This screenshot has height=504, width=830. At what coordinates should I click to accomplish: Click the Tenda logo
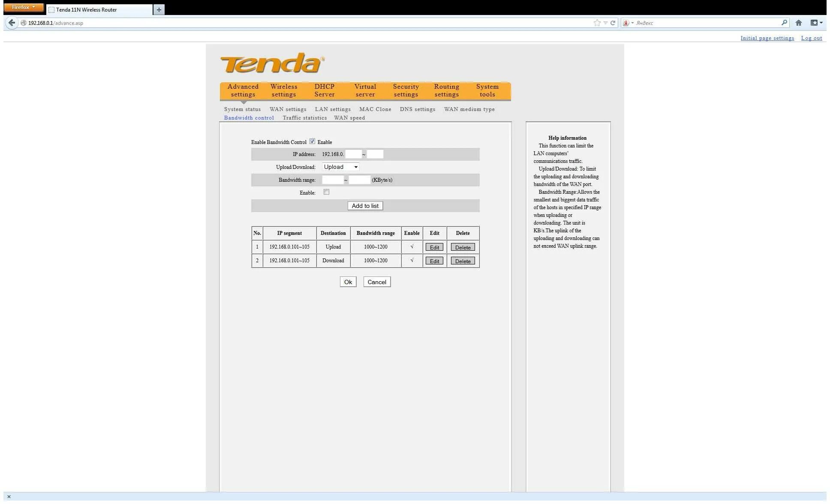272,63
